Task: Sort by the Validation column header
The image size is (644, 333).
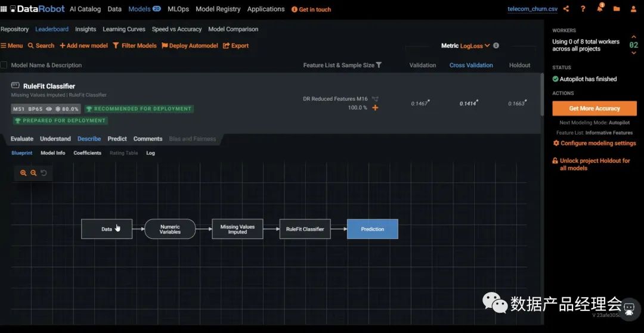Action: (423, 65)
